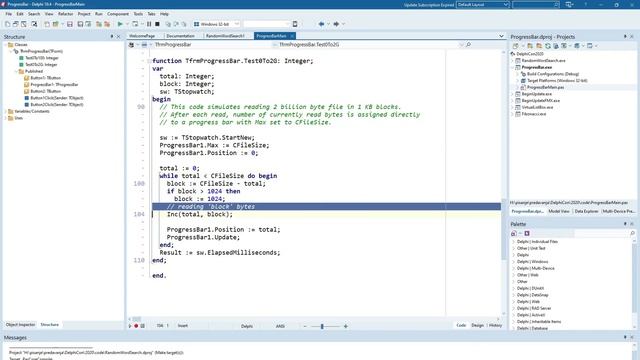640x360 pixels.
Task: Click the purple category icon in Palette toolbar
Action: pos(527,233)
